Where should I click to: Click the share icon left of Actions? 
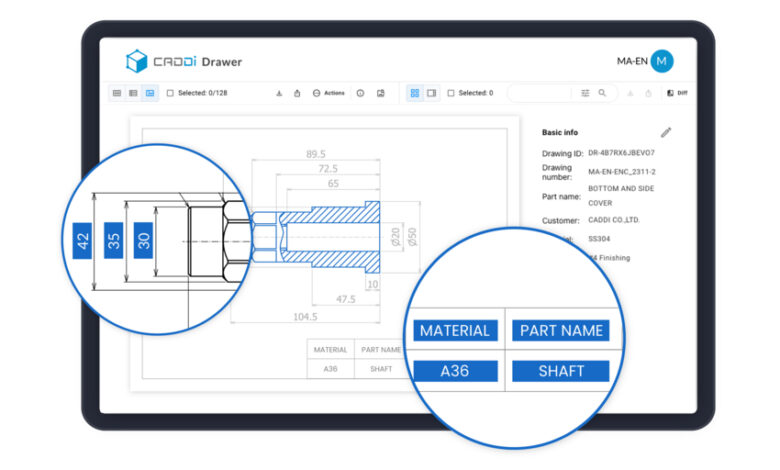click(297, 93)
